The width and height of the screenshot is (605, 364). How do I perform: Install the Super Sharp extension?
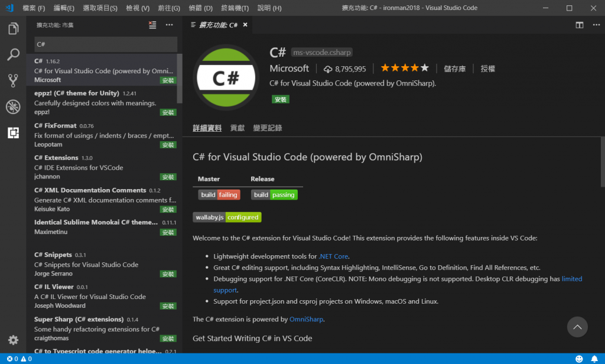pyautogui.click(x=168, y=339)
